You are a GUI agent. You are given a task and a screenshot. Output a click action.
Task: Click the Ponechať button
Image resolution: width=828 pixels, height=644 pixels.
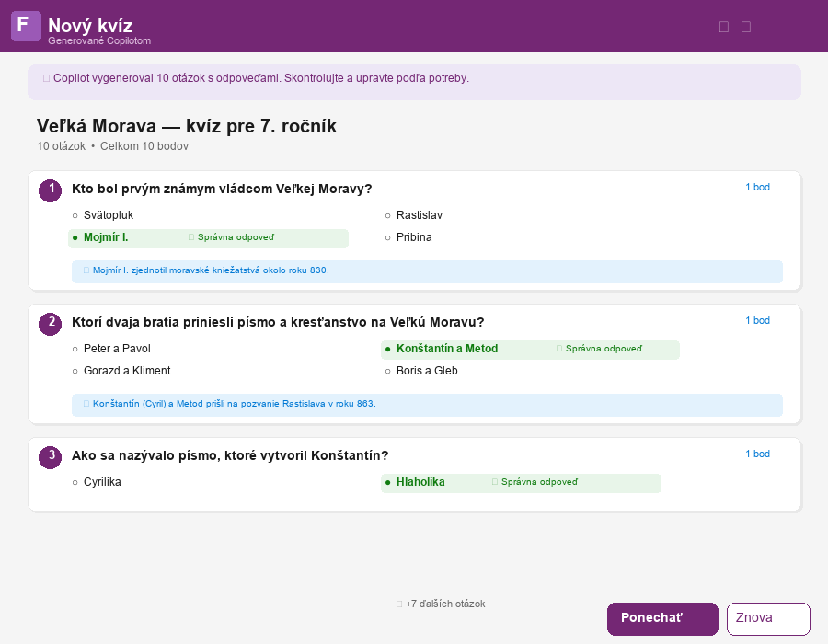point(661,618)
